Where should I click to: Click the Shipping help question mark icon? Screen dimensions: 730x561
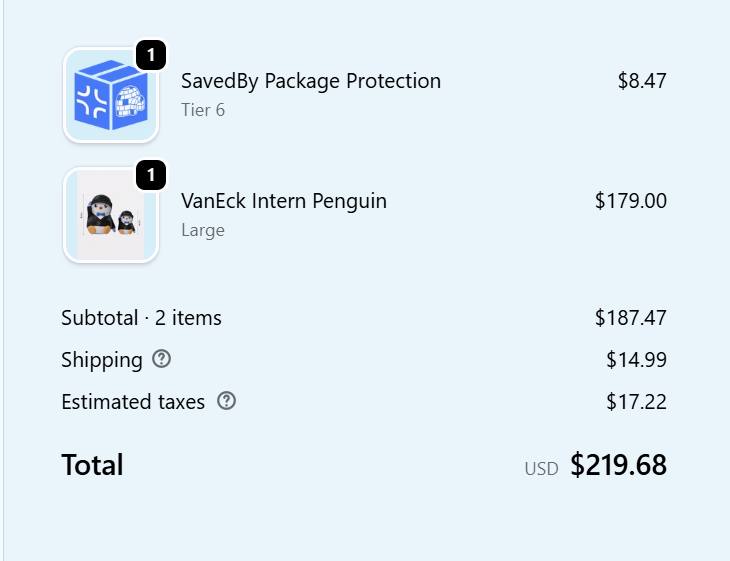pyautogui.click(x=161, y=360)
